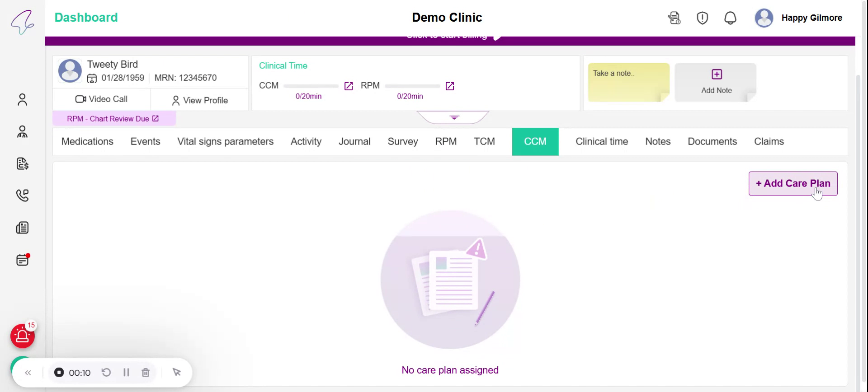868x392 pixels.
Task: Switch to the Medications tab
Action: [87, 141]
